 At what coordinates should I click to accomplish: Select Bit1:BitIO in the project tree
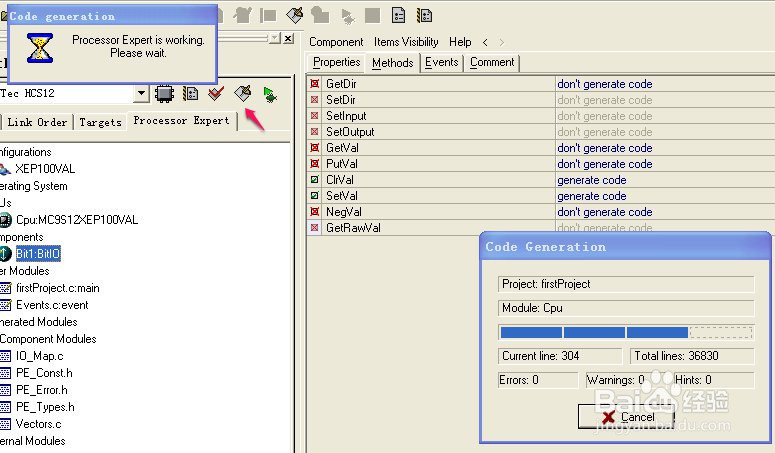pyautogui.click(x=38, y=253)
